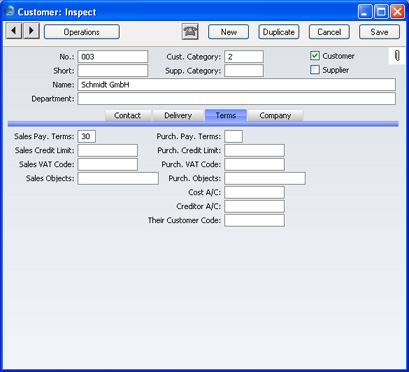Focus the Sales Objects field

(118, 178)
